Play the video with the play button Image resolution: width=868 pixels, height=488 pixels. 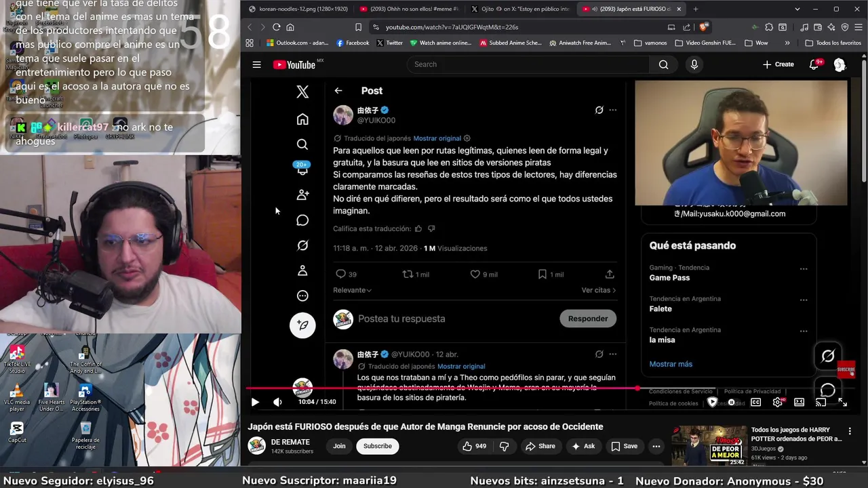tap(255, 402)
